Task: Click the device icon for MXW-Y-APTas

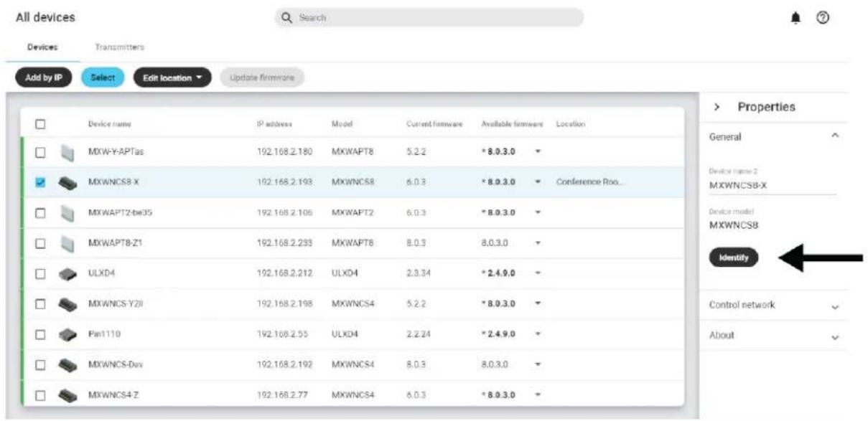Action: 67,153
